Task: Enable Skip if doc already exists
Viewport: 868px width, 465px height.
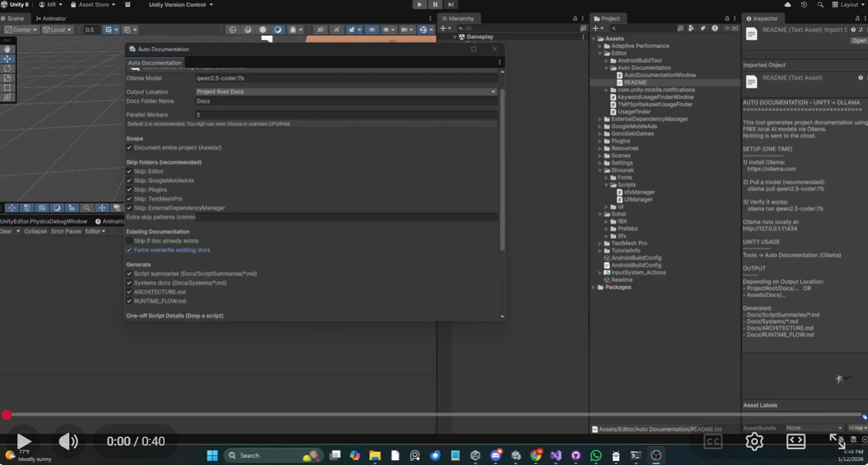Action: (x=129, y=241)
